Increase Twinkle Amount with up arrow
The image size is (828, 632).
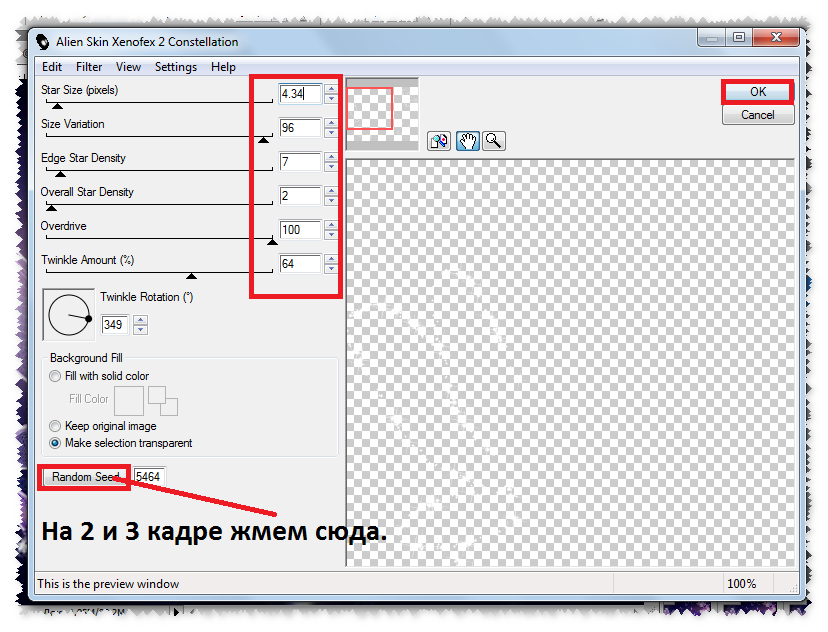coord(331,259)
